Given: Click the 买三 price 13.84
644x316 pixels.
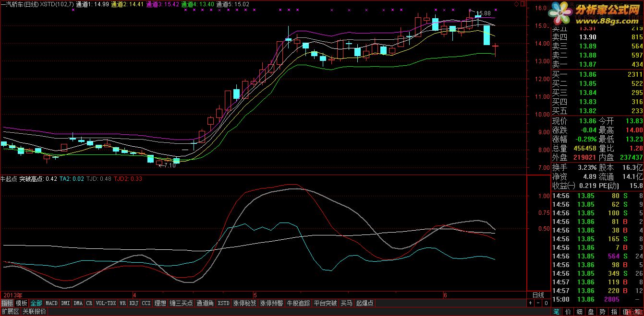Looking at the screenshot, I should (588, 93).
